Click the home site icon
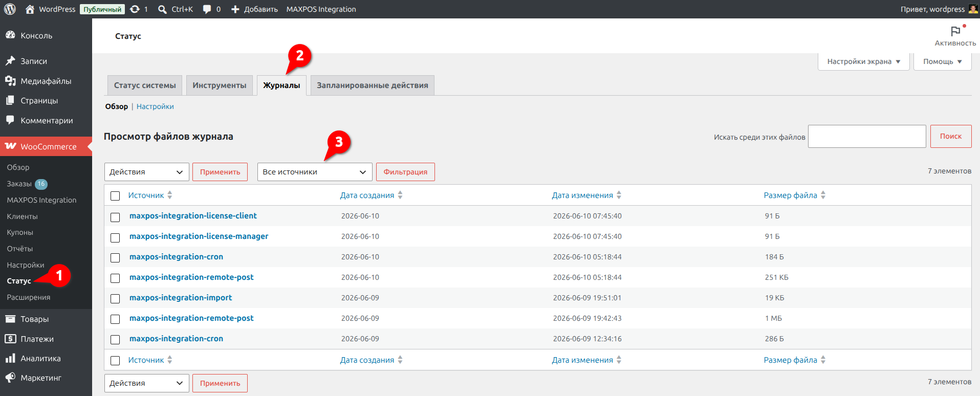 pyautogui.click(x=30, y=9)
